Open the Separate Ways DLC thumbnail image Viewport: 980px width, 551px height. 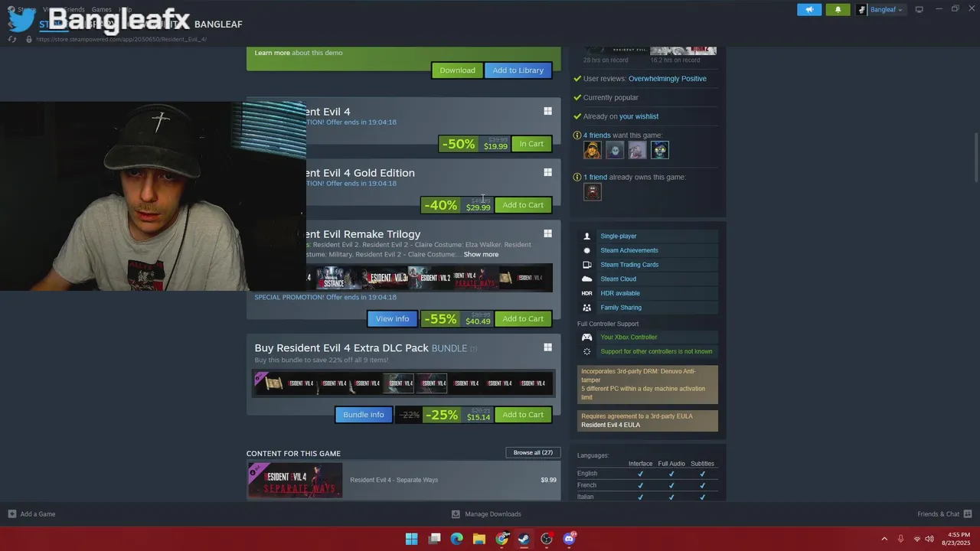(x=295, y=480)
